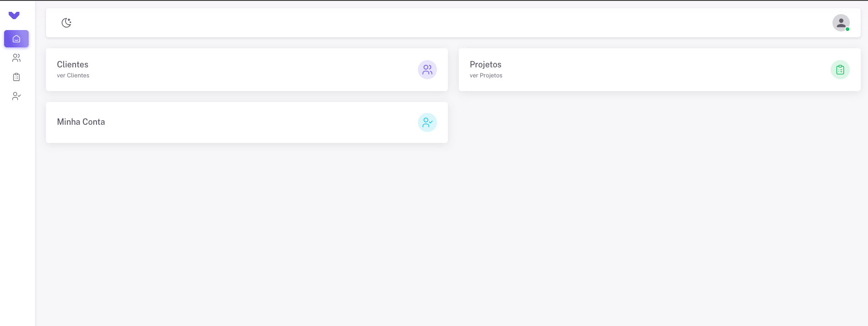
Task: Click the "Projetos" card heading
Action: click(x=485, y=65)
